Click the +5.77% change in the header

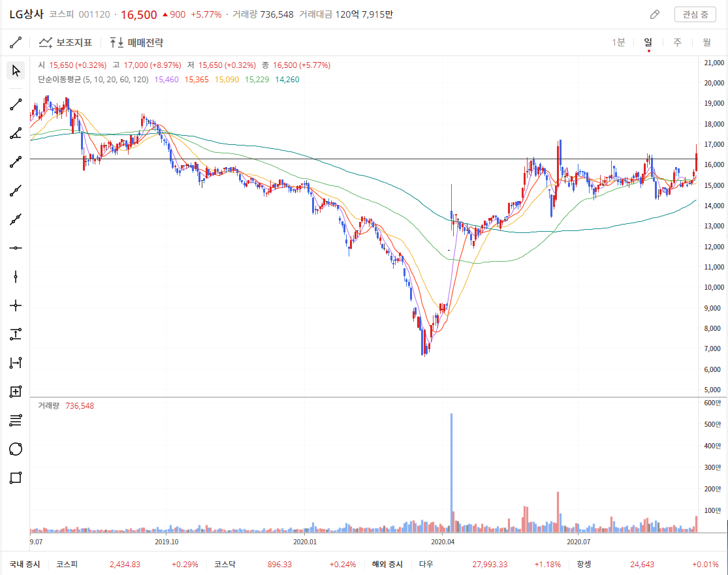pos(206,14)
